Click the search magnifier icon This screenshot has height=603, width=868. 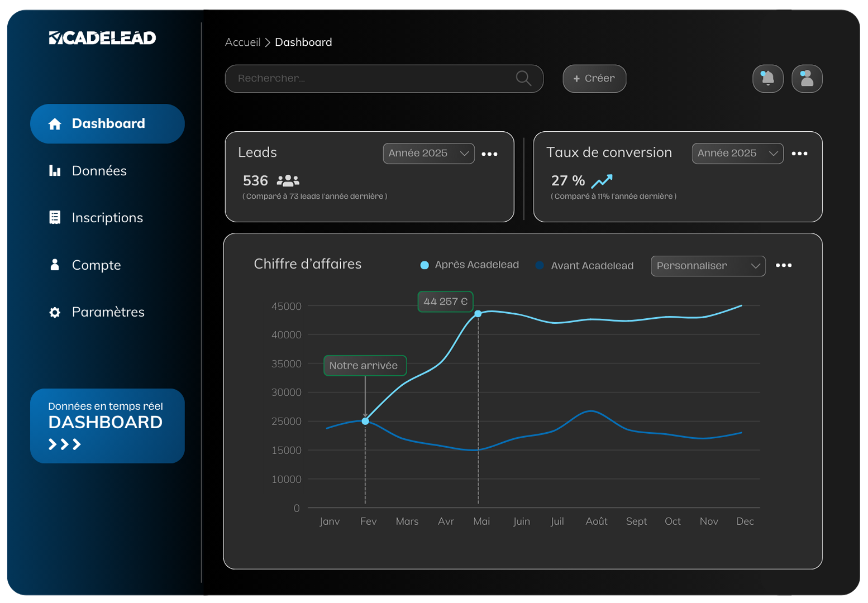[x=523, y=78]
